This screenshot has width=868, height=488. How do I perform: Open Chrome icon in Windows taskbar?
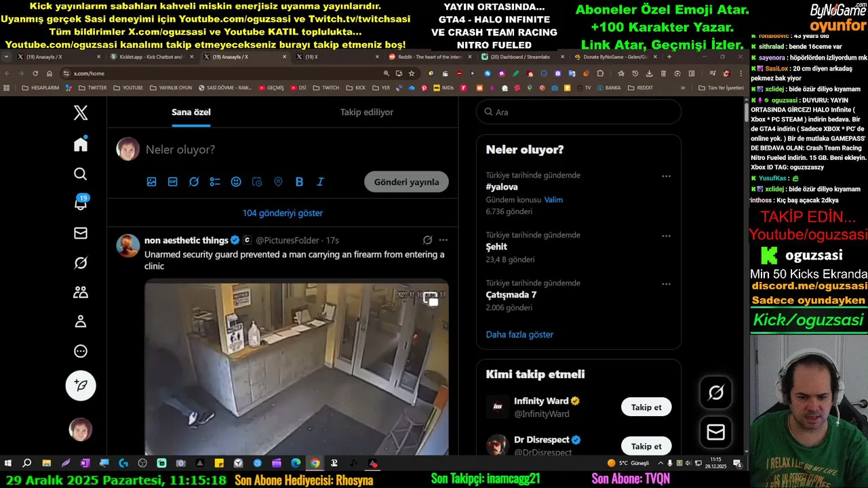[315, 463]
